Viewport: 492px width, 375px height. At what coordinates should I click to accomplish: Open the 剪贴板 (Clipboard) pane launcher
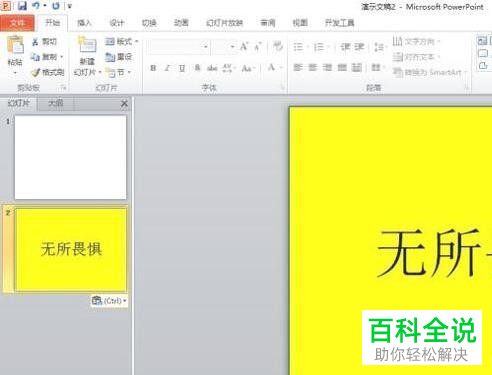(63, 88)
